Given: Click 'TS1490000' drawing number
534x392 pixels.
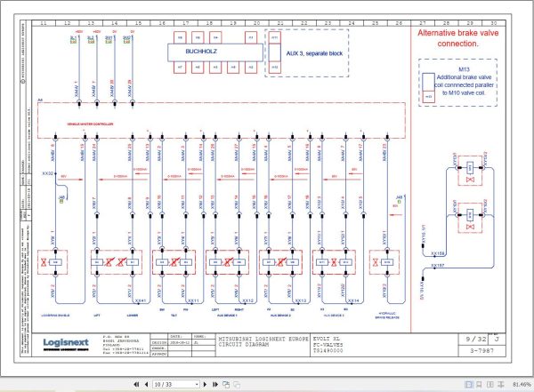Looking at the screenshot, I should pos(328,350).
